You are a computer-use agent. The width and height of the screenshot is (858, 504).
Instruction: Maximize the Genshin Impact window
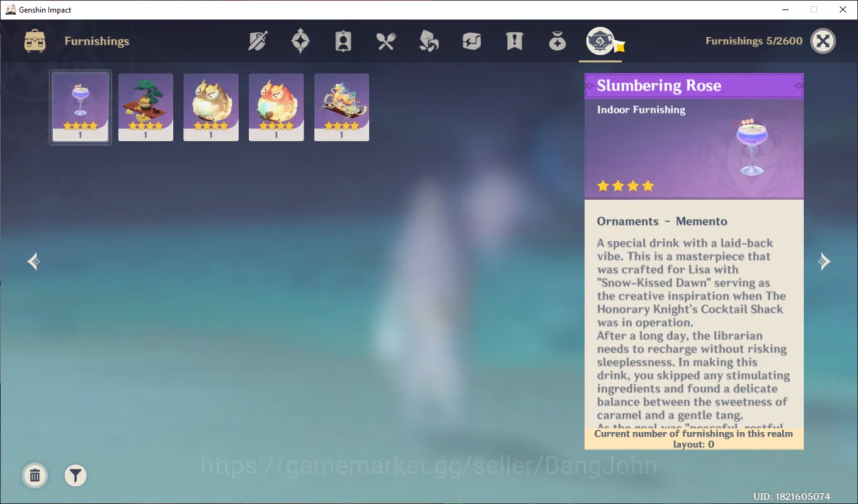point(814,9)
